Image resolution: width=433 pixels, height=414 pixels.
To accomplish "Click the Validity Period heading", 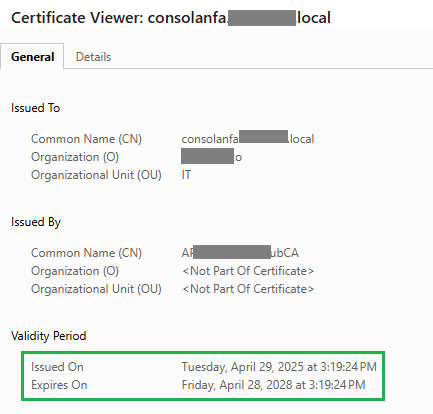I will click(x=49, y=336).
